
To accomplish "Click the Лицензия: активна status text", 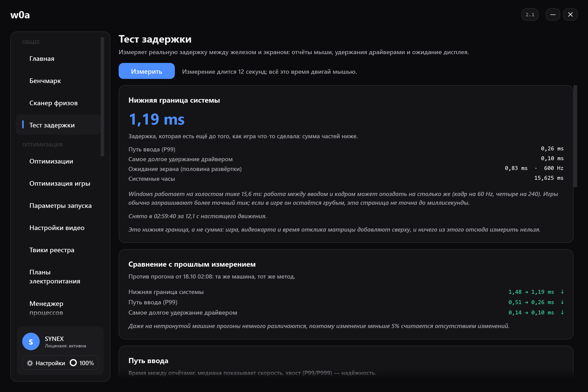I will click(66, 346).
